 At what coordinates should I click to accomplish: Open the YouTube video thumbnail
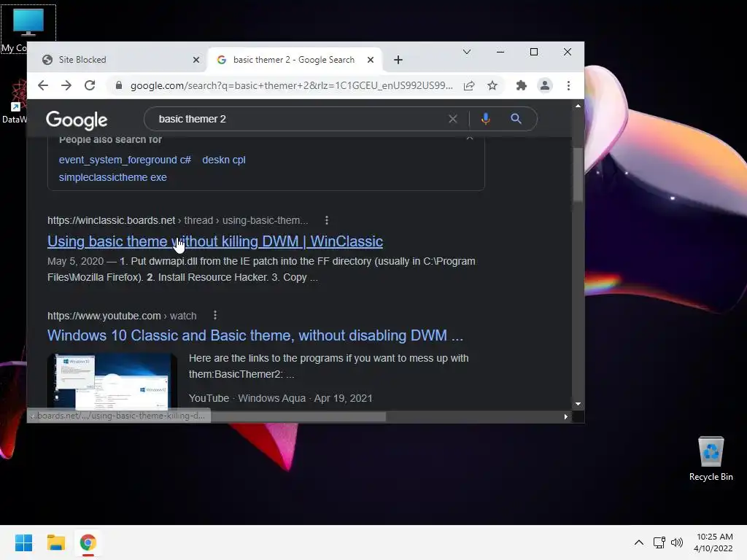point(112,381)
